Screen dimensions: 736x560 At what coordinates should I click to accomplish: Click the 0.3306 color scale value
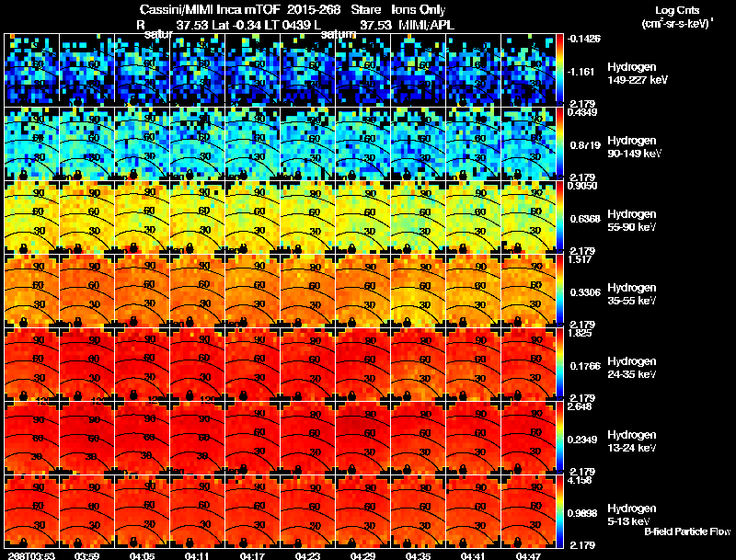coord(585,292)
